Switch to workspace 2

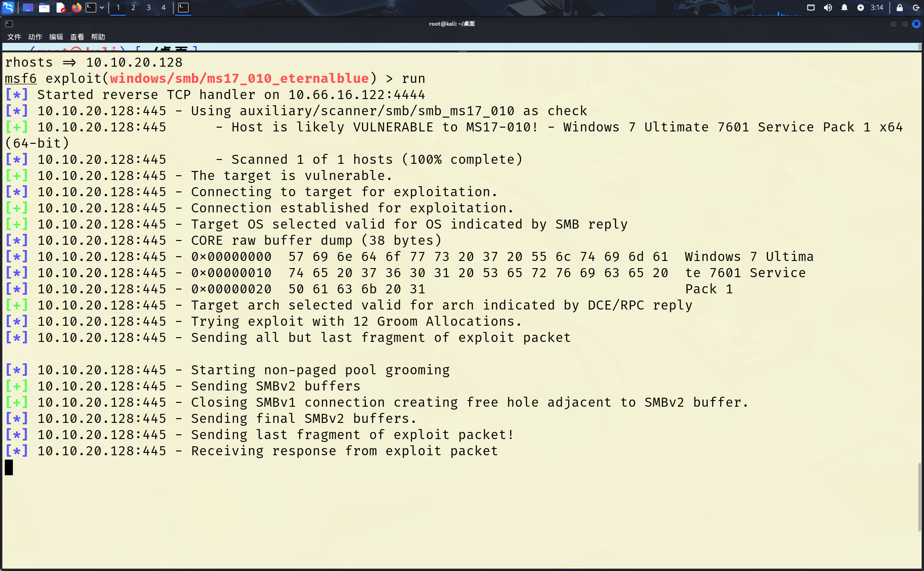[x=133, y=8]
